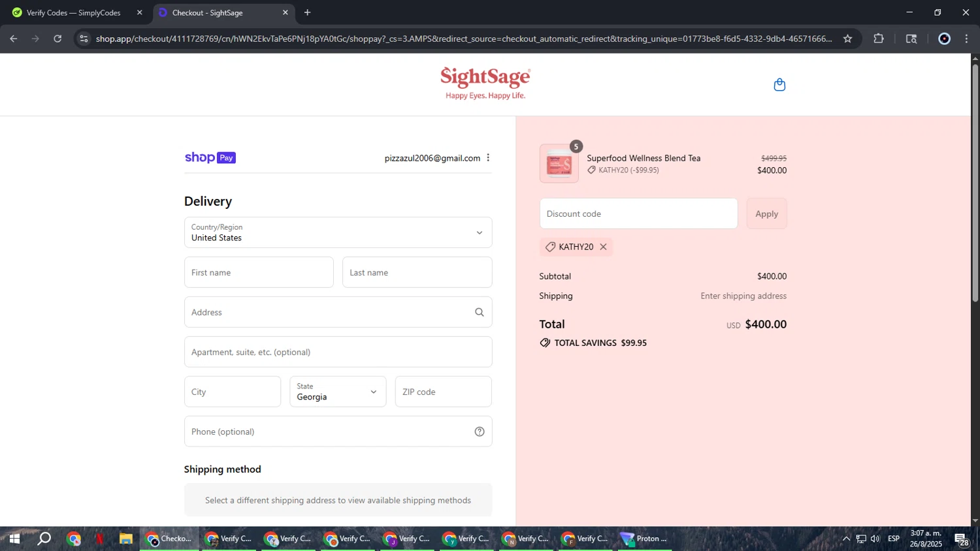This screenshot has height=551, width=980.
Task: Click the Apply discount button
Action: point(766,213)
